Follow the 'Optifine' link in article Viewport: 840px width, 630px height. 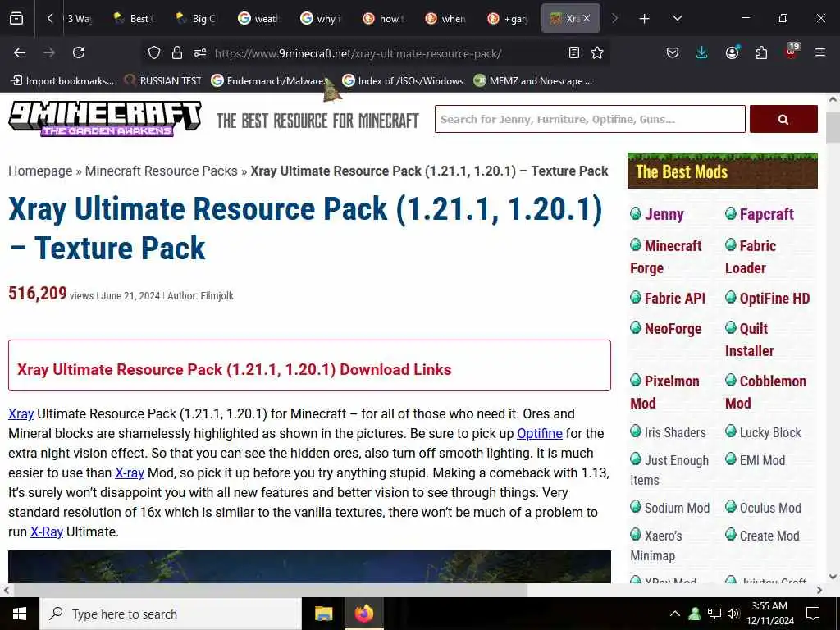[x=540, y=433]
